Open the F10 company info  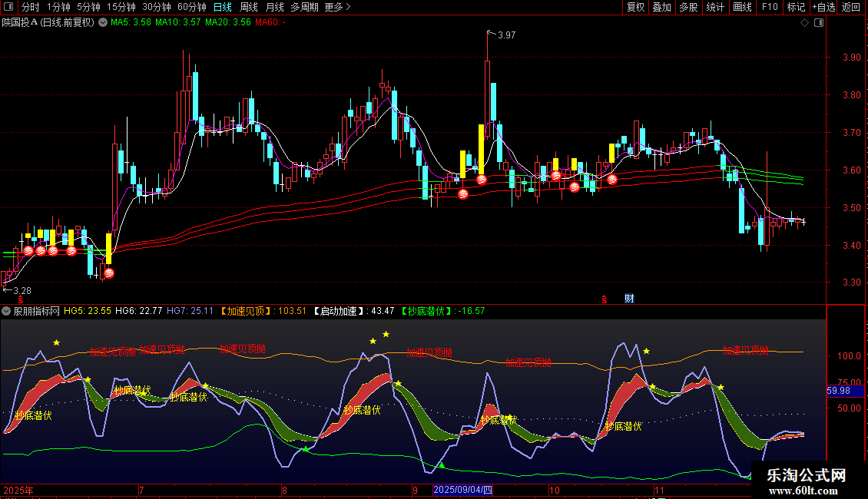pos(770,7)
